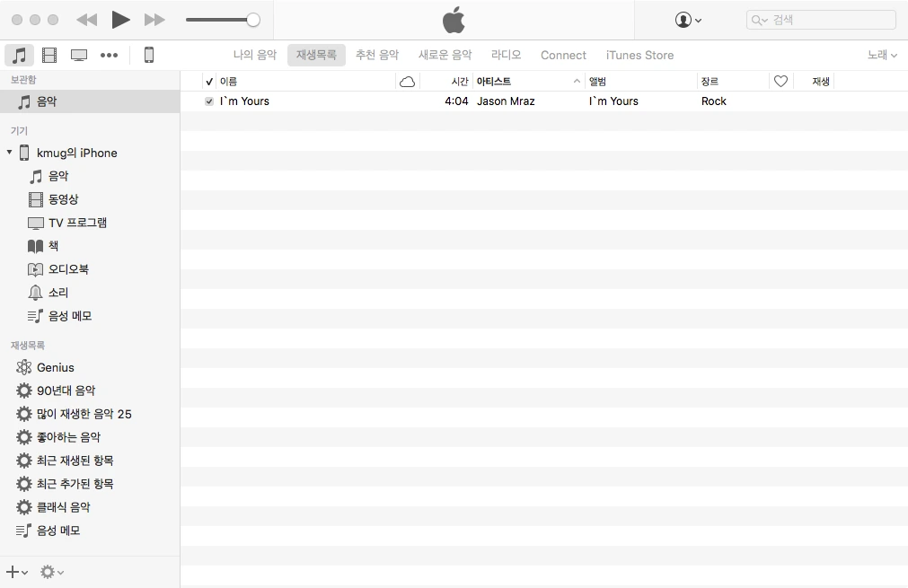The height and width of the screenshot is (588, 908).
Task: Toggle the 아티스트 sort direction arrow
Action: point(577,82)
